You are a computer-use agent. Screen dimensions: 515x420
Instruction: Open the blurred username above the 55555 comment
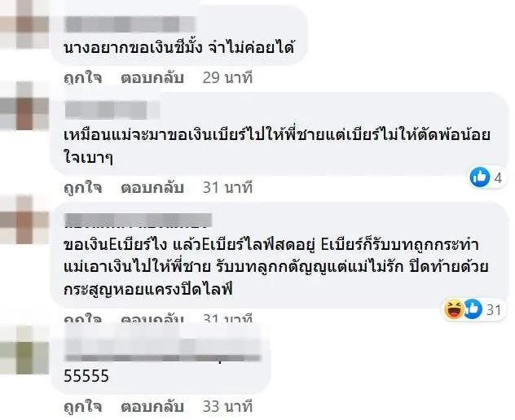pyautogui.click(x=163, y=344)
